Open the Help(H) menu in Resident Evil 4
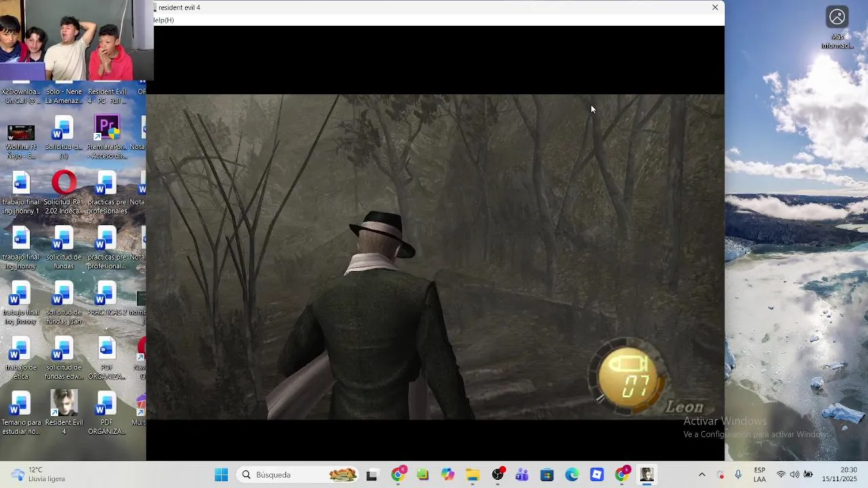This screenshot has height=488, width=868. (163, 20)
